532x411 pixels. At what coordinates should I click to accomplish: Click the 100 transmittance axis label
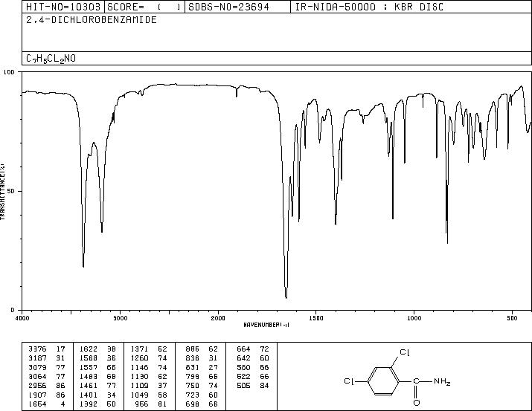tap(9, 72)
